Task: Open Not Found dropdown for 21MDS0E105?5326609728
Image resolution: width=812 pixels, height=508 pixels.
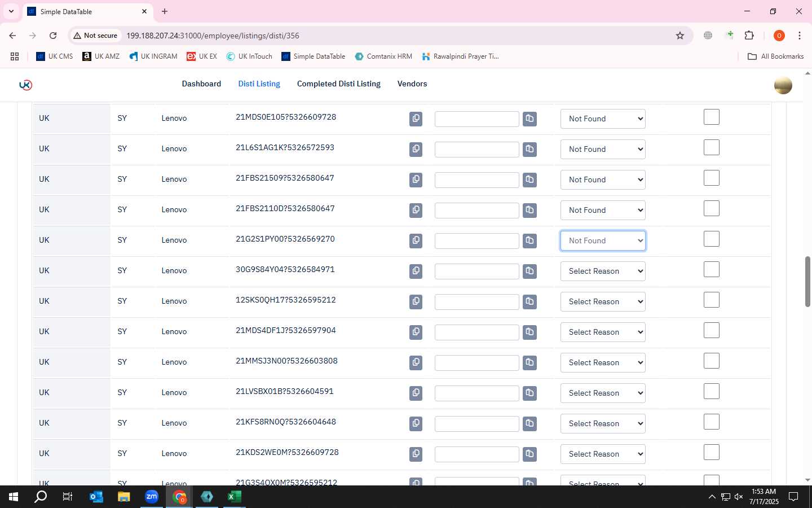Action: click(x=603, y=119)
